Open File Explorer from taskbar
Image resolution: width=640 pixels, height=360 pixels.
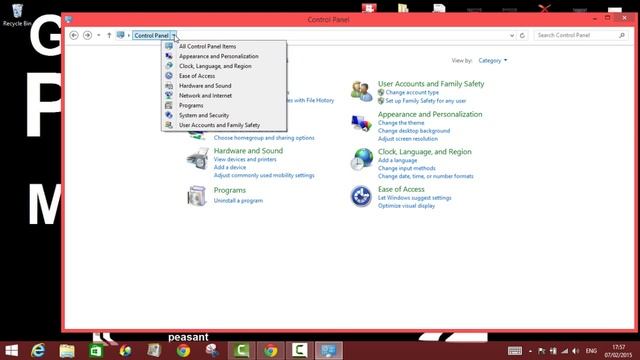pos(67,351)
